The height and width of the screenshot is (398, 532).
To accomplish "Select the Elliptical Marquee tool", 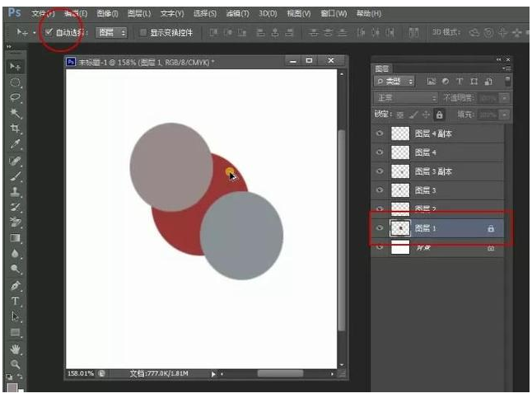I will coord(16,82).
